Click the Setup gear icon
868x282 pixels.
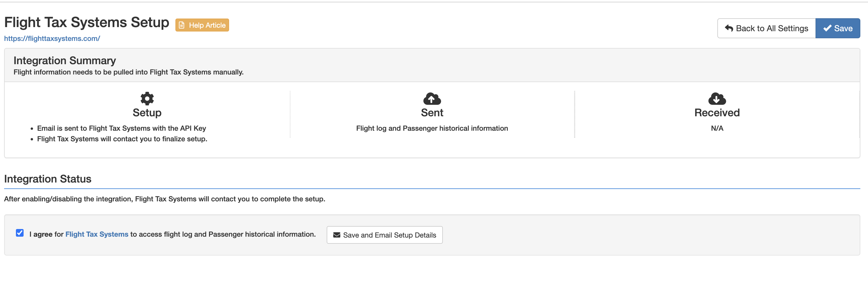pyautogui.click(x=147, y=99)
